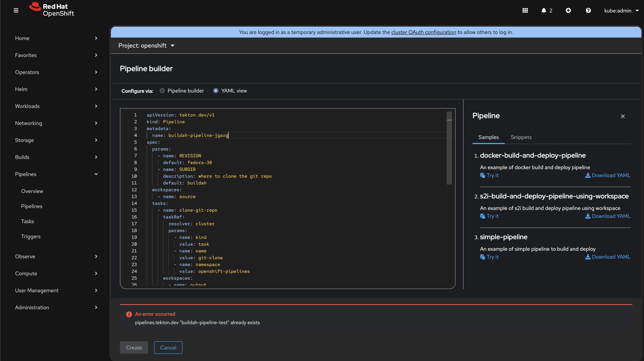
Task: Open the cluster OAuth configuration link
Action: click(423, 32)
